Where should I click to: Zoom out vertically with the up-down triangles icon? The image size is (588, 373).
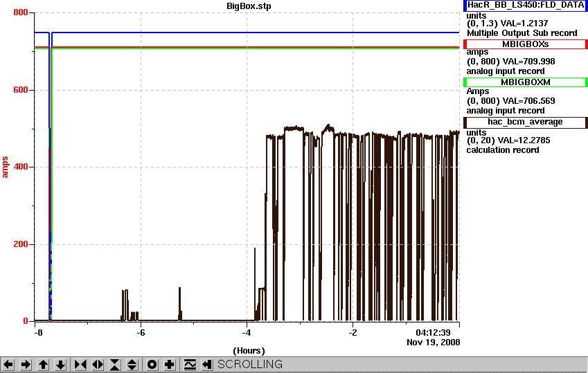[x=132, y=365]
